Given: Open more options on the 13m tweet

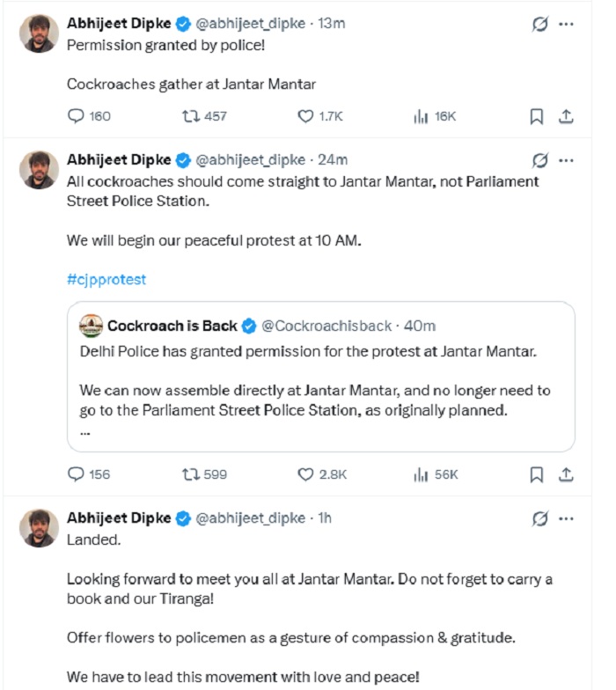Looking at the screenshot, I should coord(566,24).
